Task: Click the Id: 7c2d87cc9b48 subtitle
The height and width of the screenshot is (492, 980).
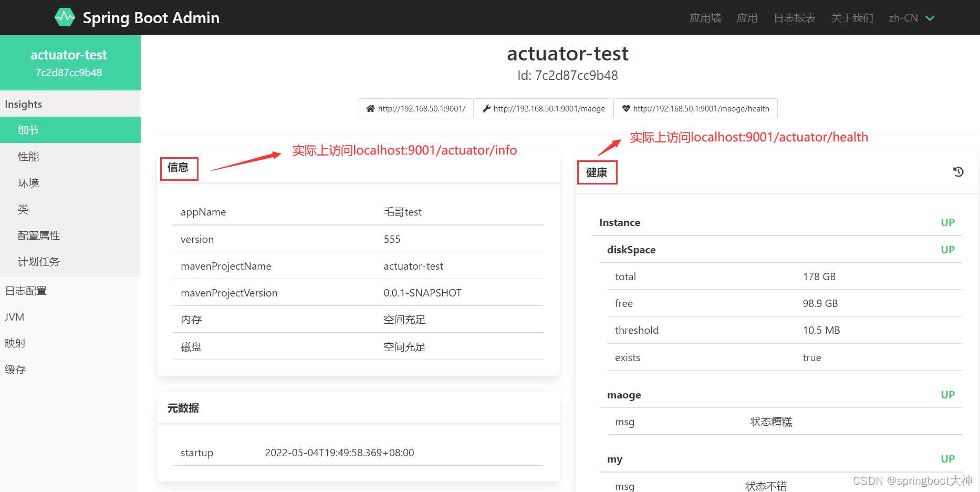Action: (x=567, y=76)
